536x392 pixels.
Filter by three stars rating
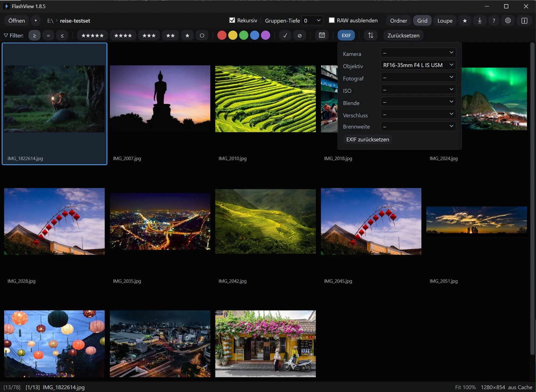click(149, 35)
